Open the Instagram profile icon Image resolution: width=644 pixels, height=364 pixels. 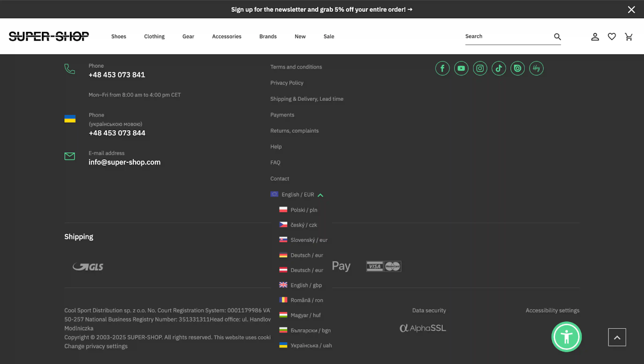click(x=480, y=68)
